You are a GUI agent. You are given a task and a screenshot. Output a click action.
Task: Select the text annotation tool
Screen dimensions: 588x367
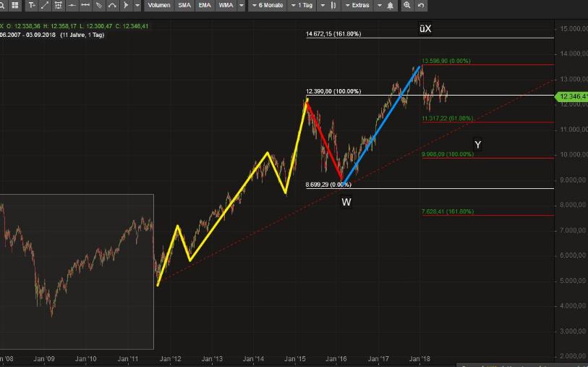(32, 5)
